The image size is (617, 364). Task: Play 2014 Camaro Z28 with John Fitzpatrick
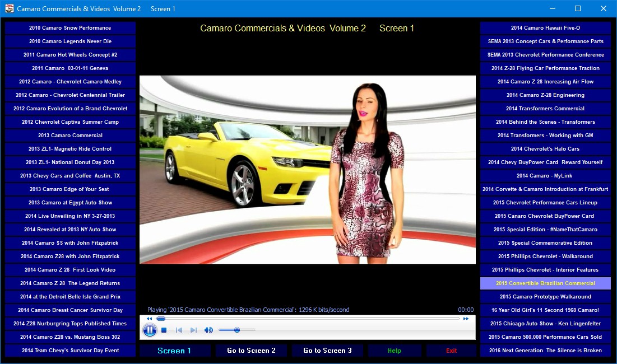click(x=70, y=256)
